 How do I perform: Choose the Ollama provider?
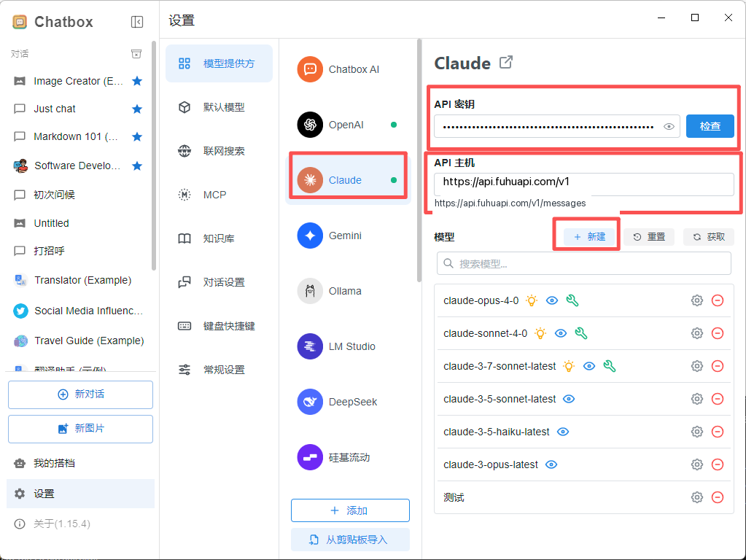349,291
